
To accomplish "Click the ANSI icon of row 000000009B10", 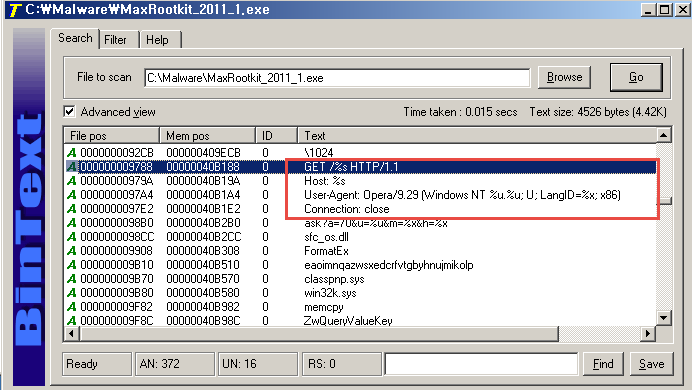I will 71,265.
